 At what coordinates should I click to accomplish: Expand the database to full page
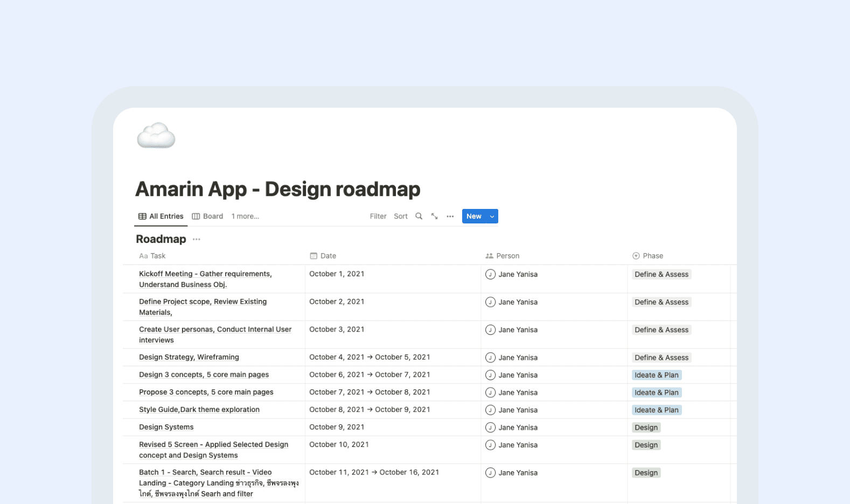[435, 216]
